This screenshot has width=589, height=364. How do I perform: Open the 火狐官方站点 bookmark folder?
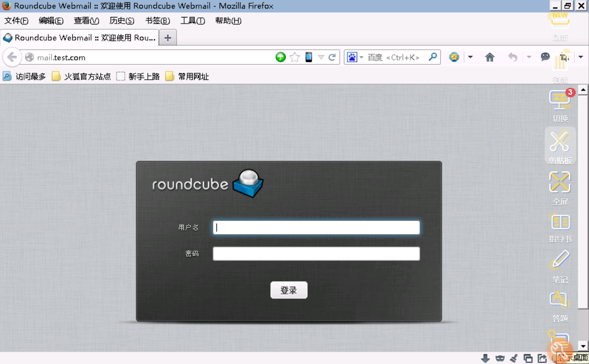[82, 76]
